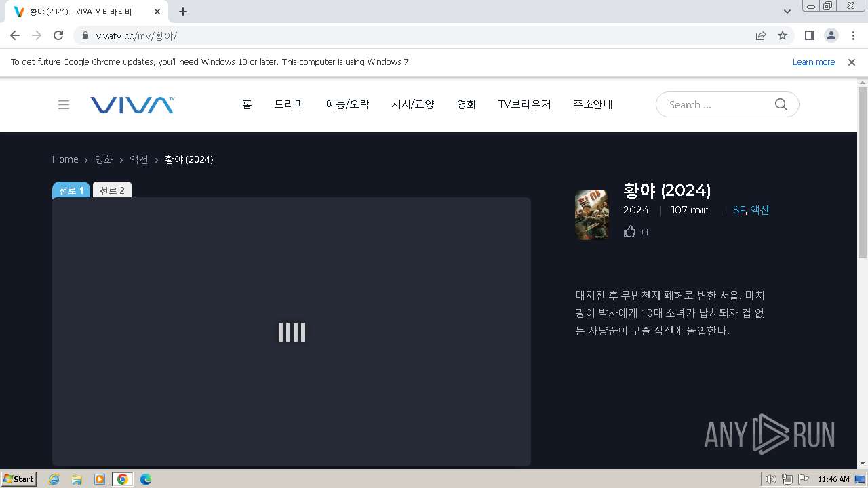This screenshot has height=488, width=868.
Task: Click the 107 min runtime text
Action: [x=690, y=210]
